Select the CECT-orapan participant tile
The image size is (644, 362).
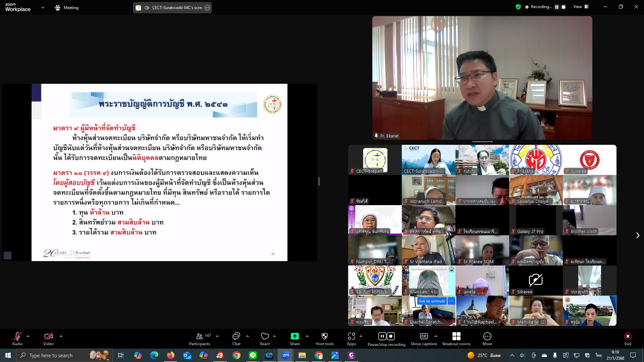375,160
